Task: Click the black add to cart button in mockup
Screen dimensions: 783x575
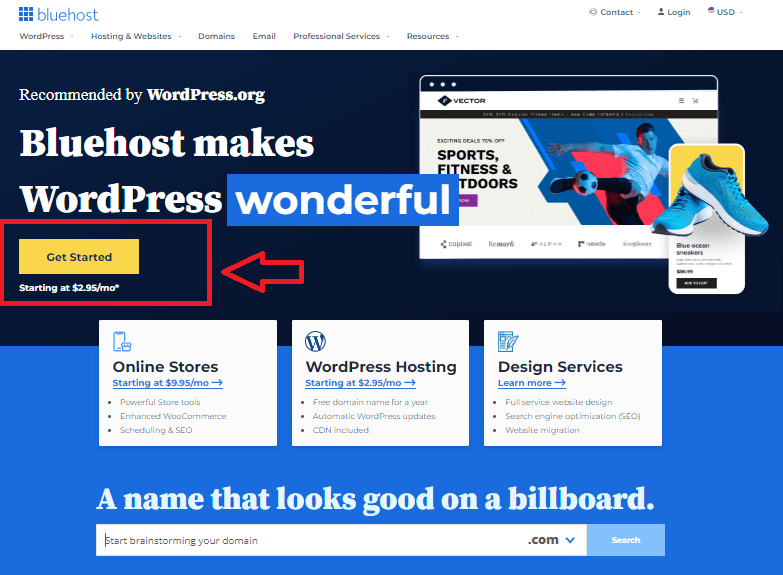Action: click(x=696, y=283)
